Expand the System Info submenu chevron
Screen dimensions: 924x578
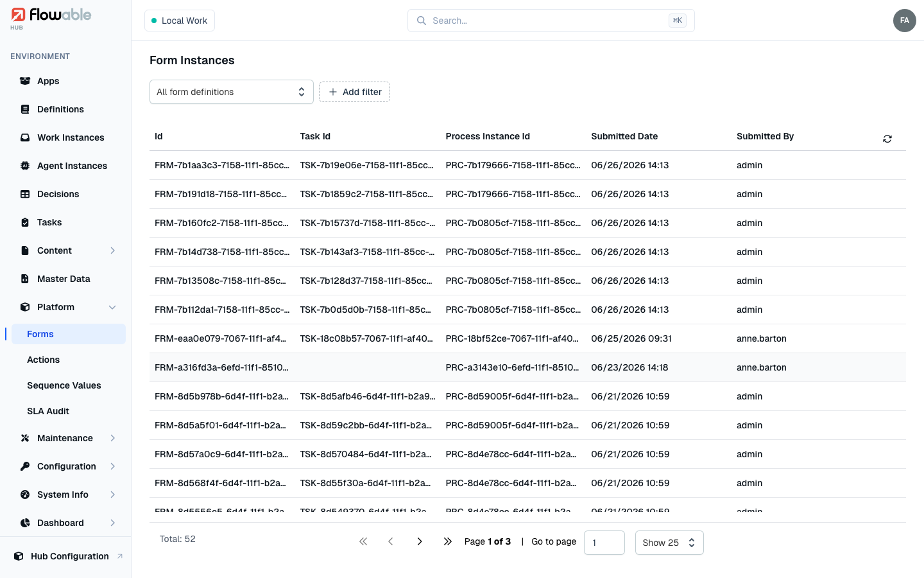(113, 495)
